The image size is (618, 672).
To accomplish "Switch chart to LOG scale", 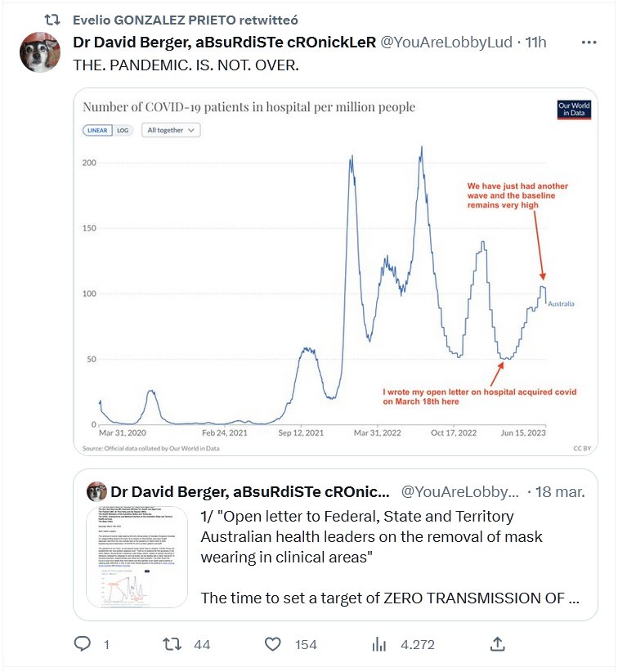I will [123, 130].
